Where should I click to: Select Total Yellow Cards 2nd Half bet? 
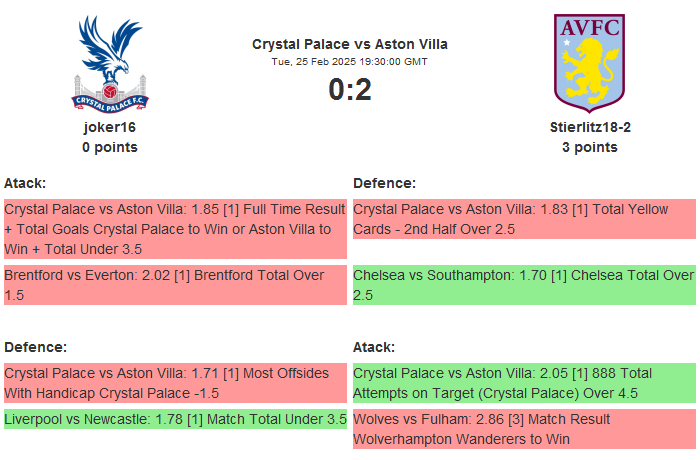point(524,219)
